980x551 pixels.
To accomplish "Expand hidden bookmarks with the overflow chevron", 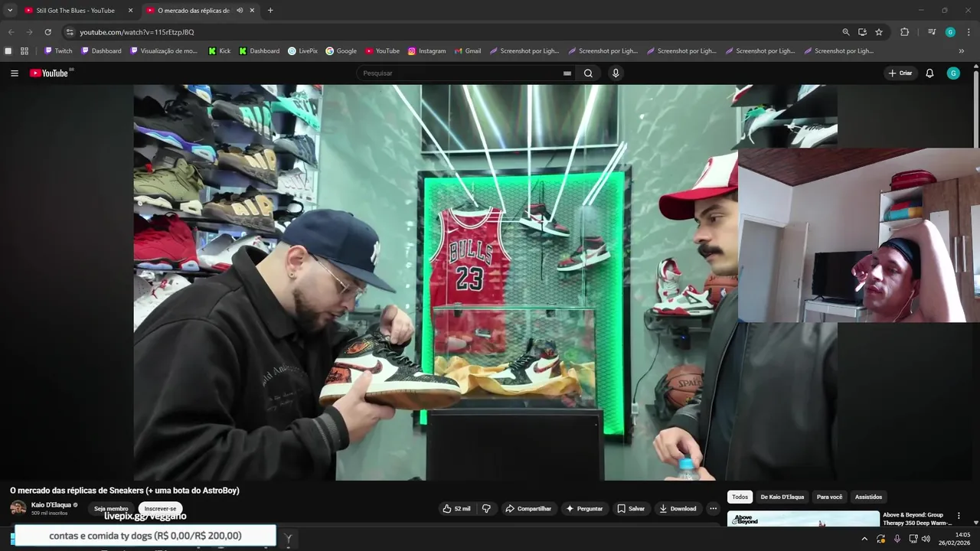I will 962,51.
